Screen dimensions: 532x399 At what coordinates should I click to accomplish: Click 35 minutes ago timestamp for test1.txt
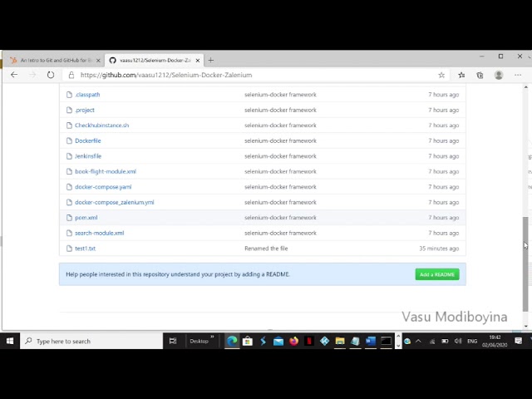(439, 249)
